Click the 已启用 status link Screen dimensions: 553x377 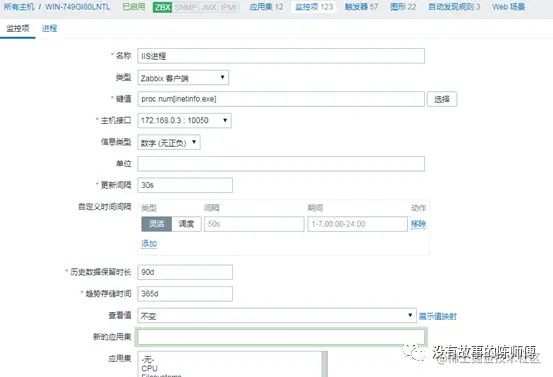coord(134,7)
